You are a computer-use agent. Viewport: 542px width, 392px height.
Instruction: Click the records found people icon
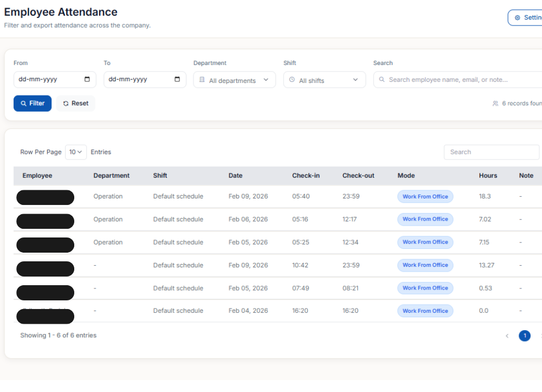tap(495, 104)
